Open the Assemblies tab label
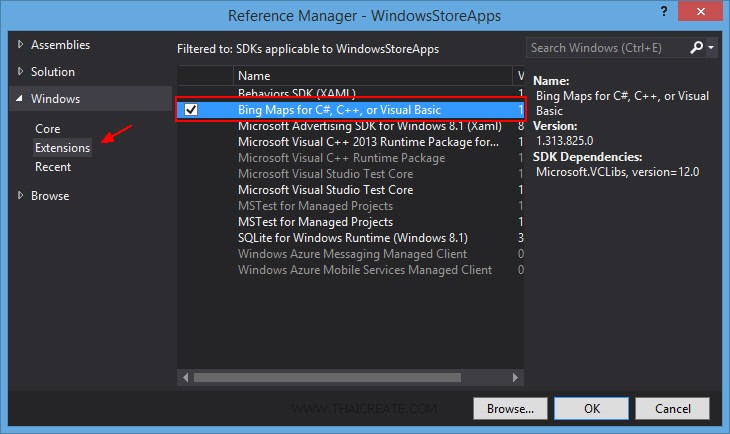The width and height of the screenshot is (730, 434). coord(61,45)
